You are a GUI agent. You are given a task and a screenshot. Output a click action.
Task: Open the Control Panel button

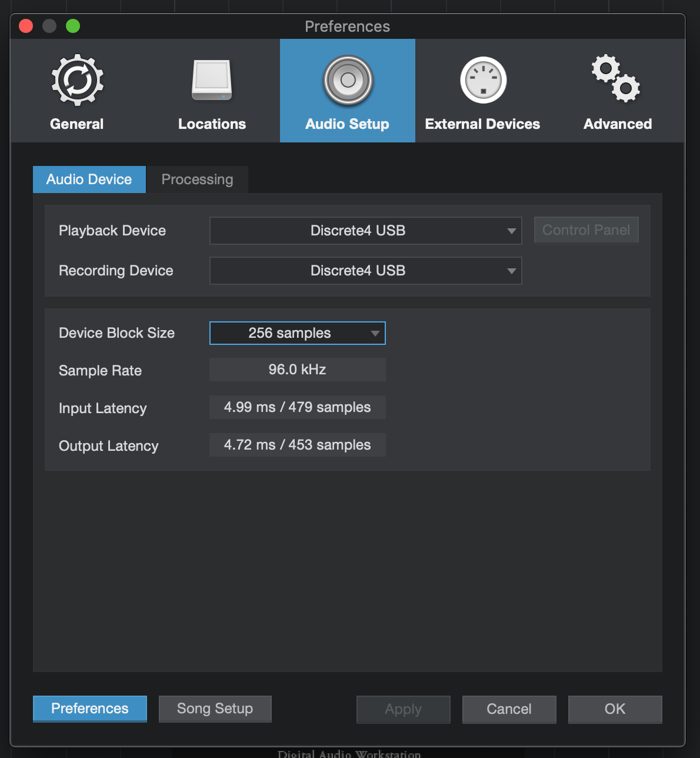[586, 230]
